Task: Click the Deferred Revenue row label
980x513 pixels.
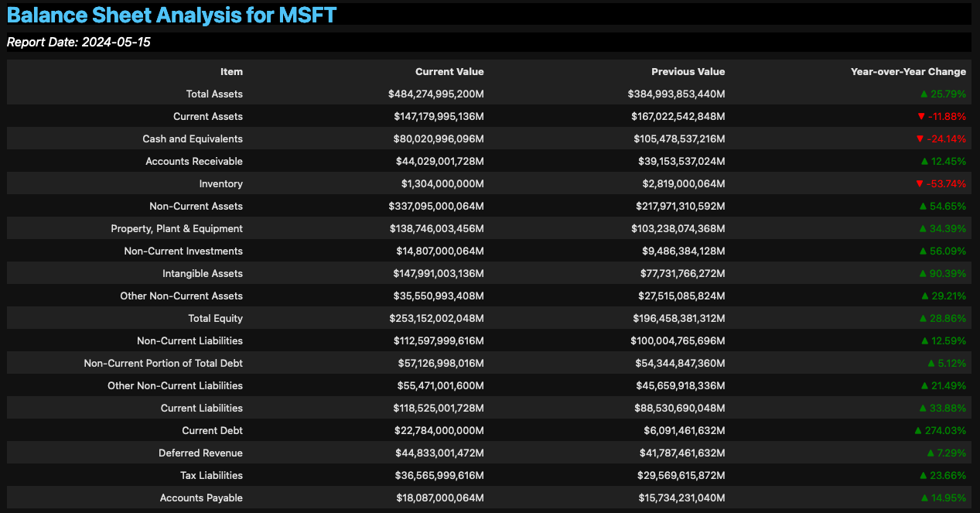Action: pyautogui.click(x=200, y=453)
